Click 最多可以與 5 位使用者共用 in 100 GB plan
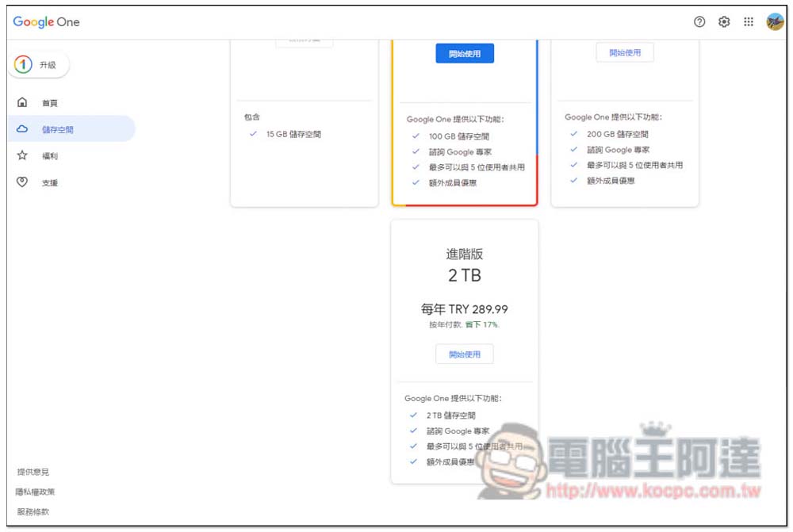The image size is (793, 532). click(477, 167)
